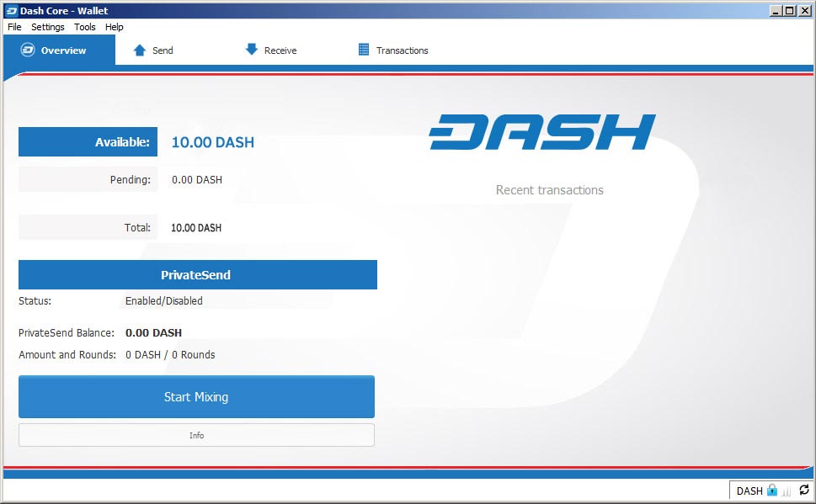Click the PrivateSend Balance value '0.00 DASH'
This screenshot has height=504, width=816.
153,333
